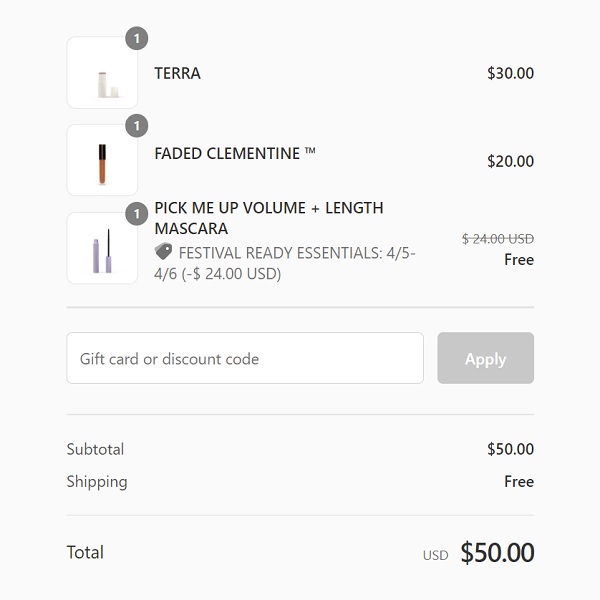600x600 pixels.
Task: Click the Pick Me Up mascara title
Action: (x=268, y=218)
